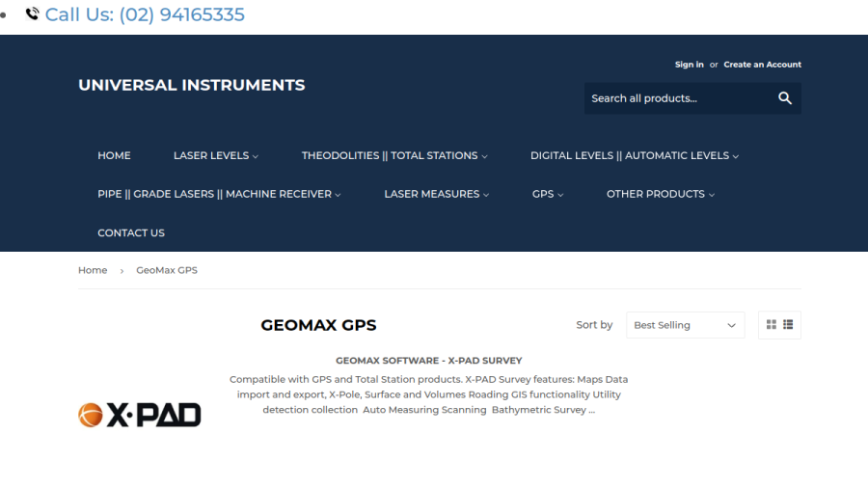This screenshot has height=488, width=868.
Task: Click the Sort by label
Action: tap(594, 325)
